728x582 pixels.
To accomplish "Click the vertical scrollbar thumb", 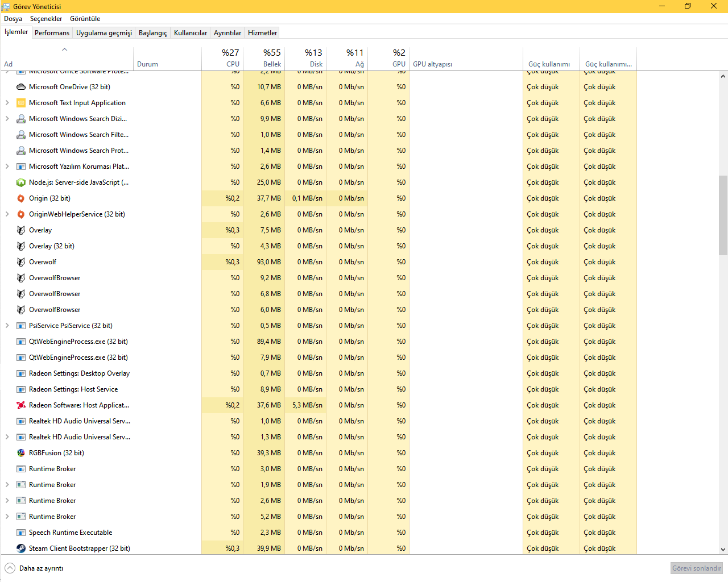I will pos(723,215).
